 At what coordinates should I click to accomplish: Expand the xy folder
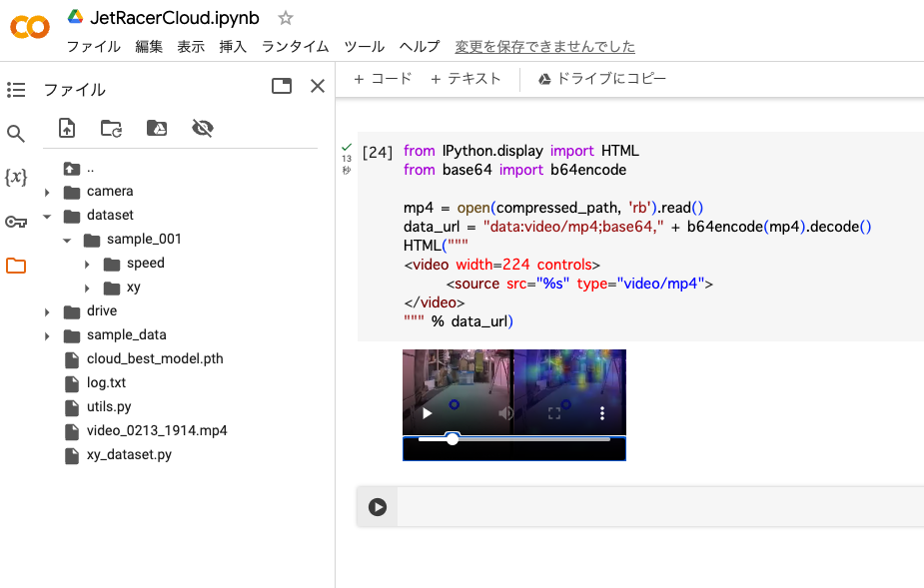pos(87,289)
